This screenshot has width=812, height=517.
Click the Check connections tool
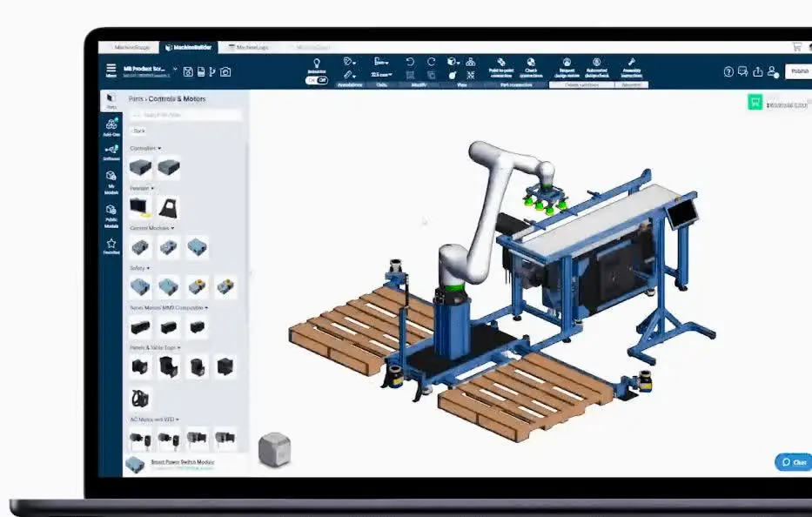click(x=531, y=68)
